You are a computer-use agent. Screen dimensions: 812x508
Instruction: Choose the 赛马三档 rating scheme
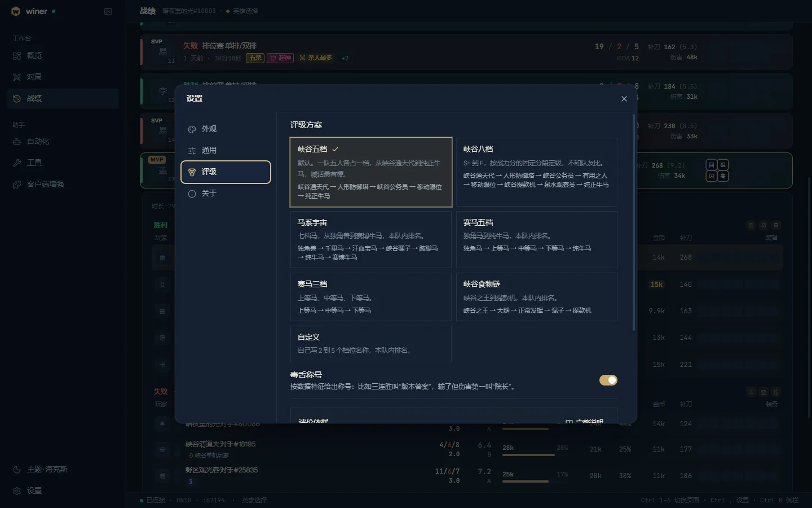tap(371, 297)
